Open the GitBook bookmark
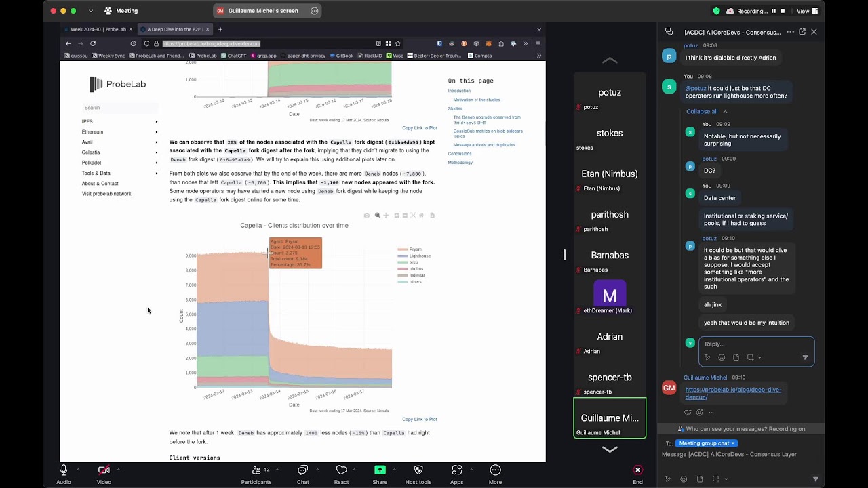The image size is (868, 488). click(x=342, y=56)
